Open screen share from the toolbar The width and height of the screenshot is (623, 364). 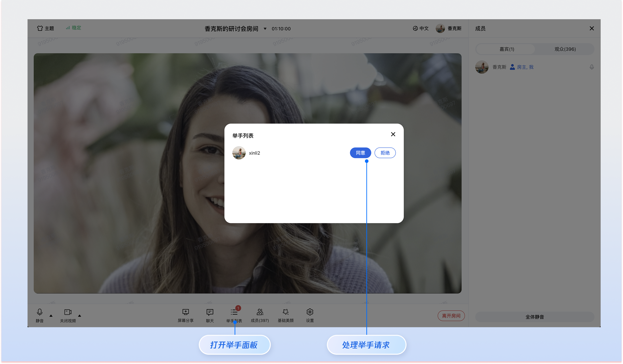185,312
